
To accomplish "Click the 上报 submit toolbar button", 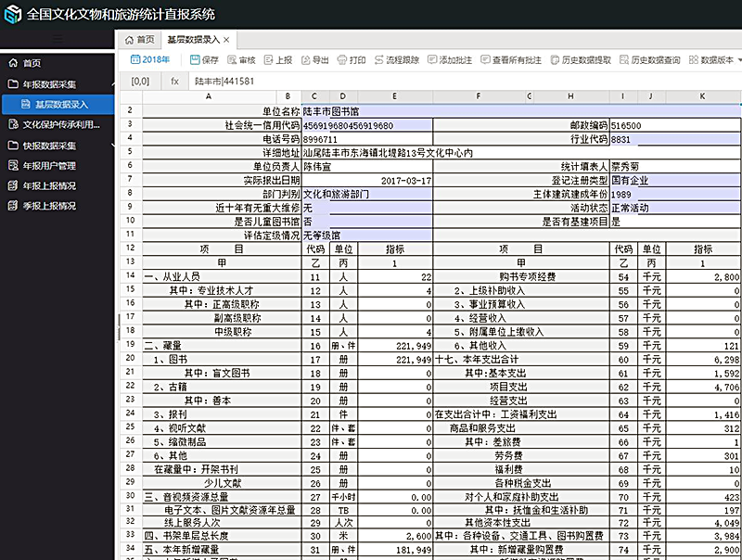I will click(x=278, y=59).
